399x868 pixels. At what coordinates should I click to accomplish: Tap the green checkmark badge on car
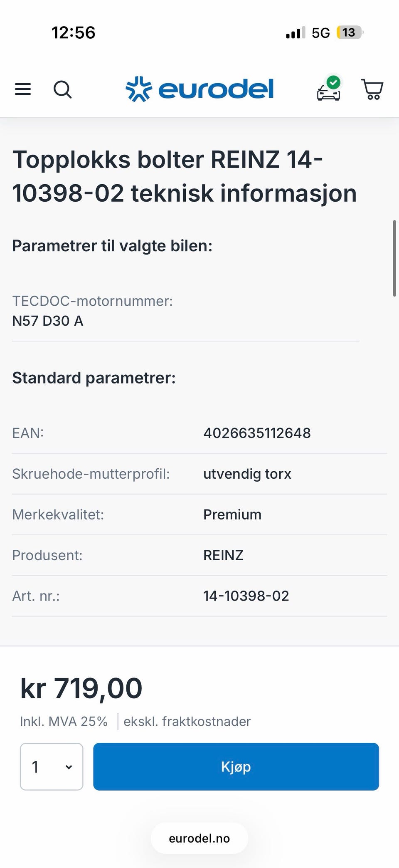333,82
